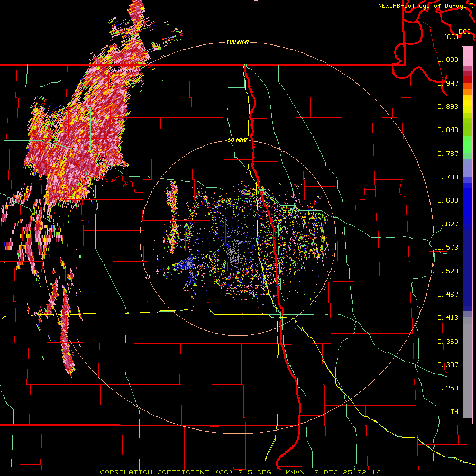
Task: Select the 1.000 value on color scale
Action: (448, 59)
